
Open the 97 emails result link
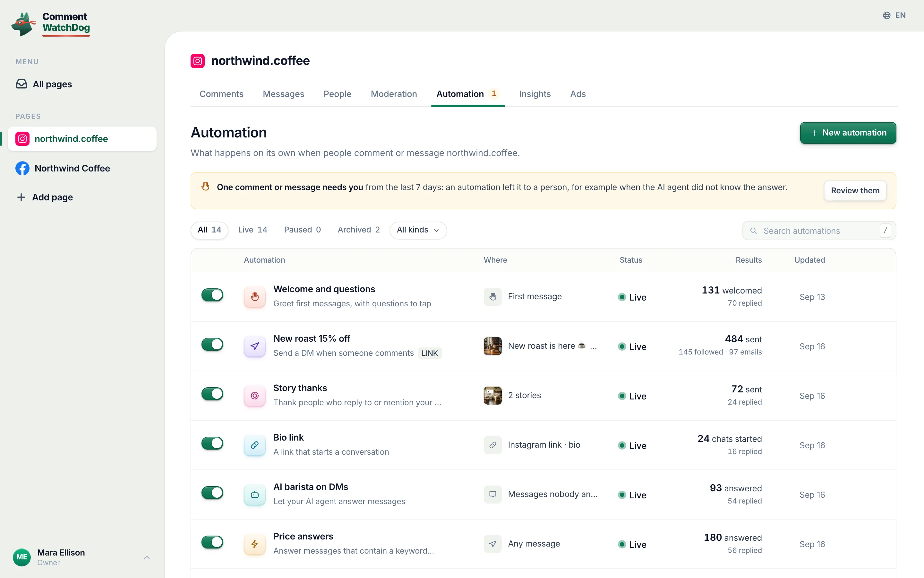point(745,352)
